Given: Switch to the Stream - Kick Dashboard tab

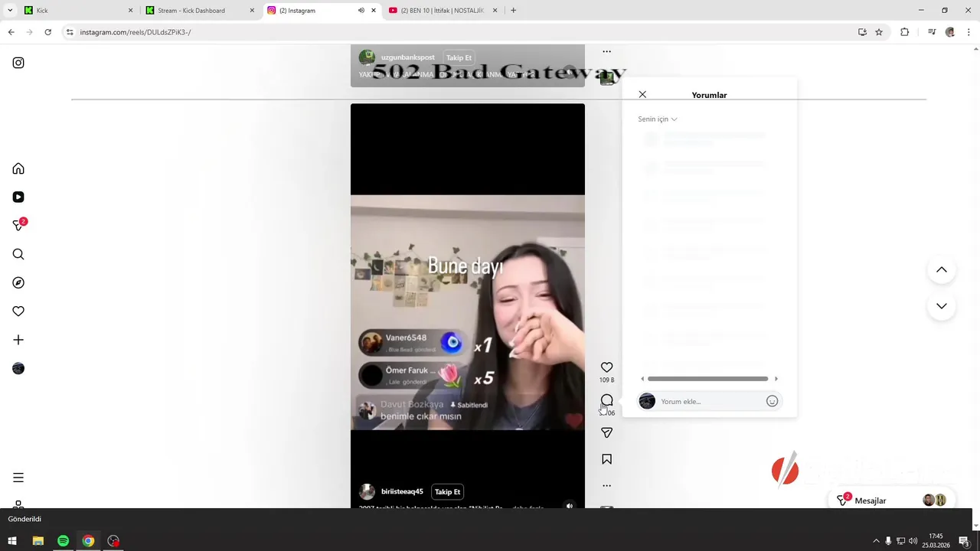Looking at the screenshot, I should 201,11.
